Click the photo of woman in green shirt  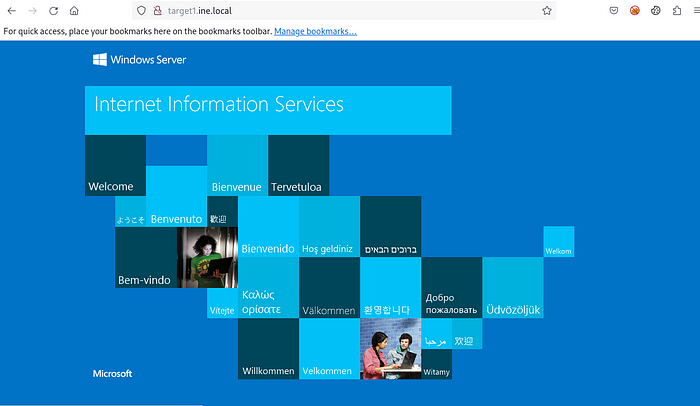click(x=207, y=257)
